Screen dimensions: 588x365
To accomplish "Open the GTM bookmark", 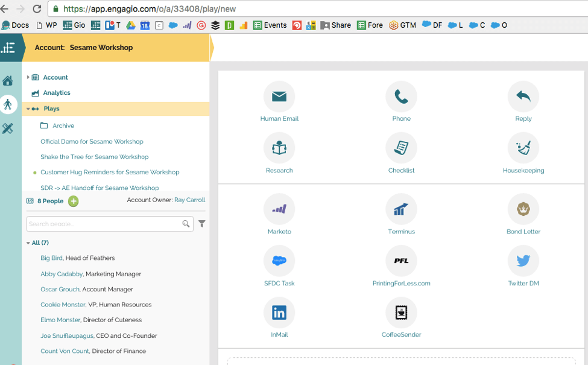I will pyautogui.click(x=402, y=25).
